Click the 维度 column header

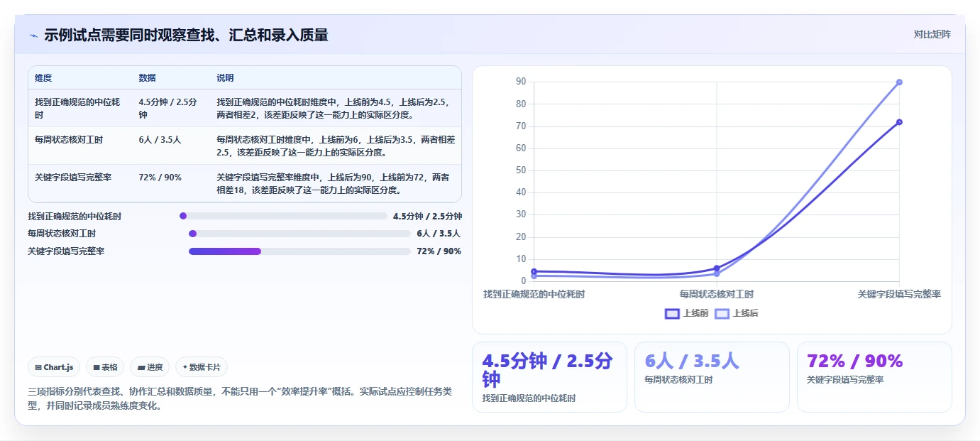coord(43,78)
